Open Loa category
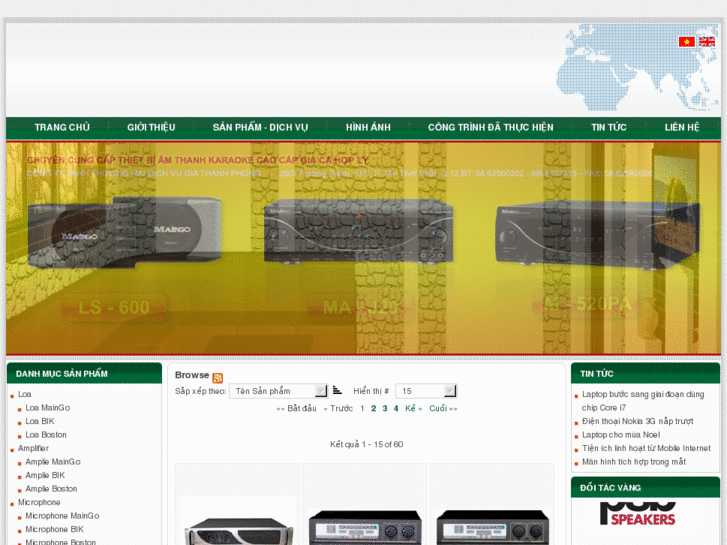Image resolution: width=727 pixels, height=545 pixels. coord(25,394)
